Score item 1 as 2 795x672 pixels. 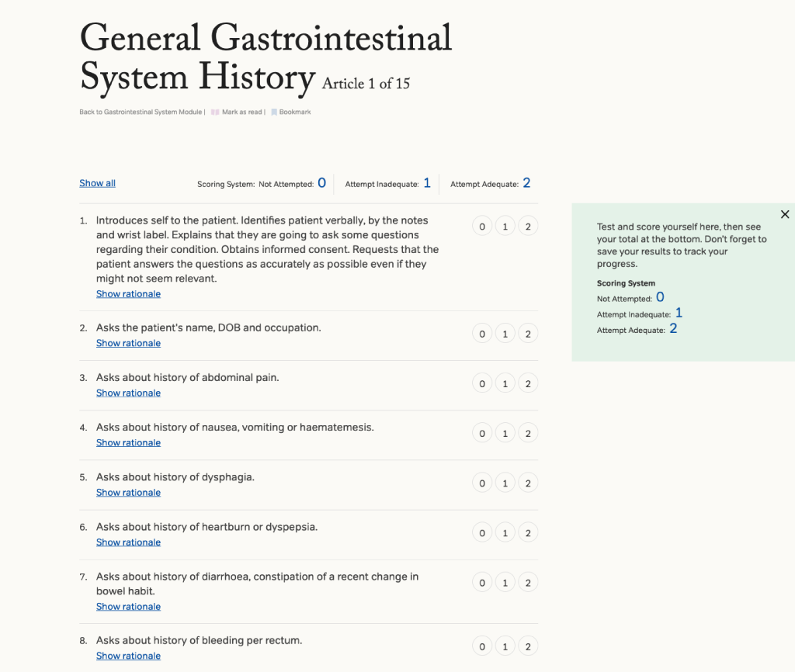click(x=528, y=227)
